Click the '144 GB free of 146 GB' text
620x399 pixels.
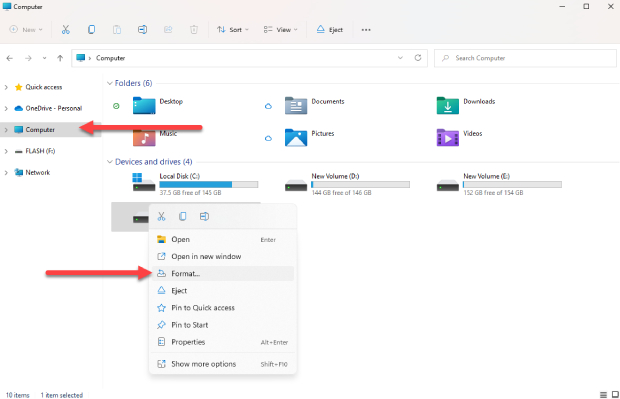coord(341,193)
